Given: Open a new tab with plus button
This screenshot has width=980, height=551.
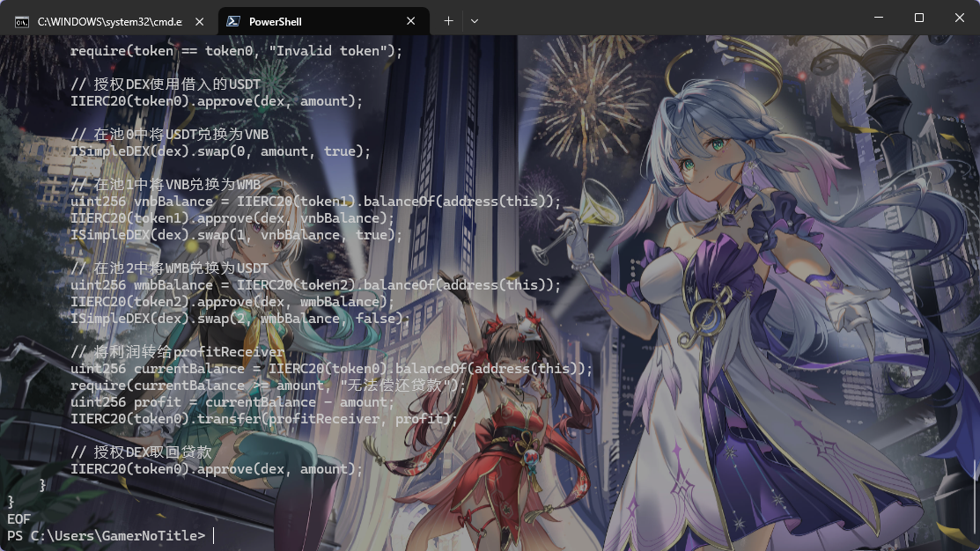Looking at the screenshot, I should tap(448, 20).
